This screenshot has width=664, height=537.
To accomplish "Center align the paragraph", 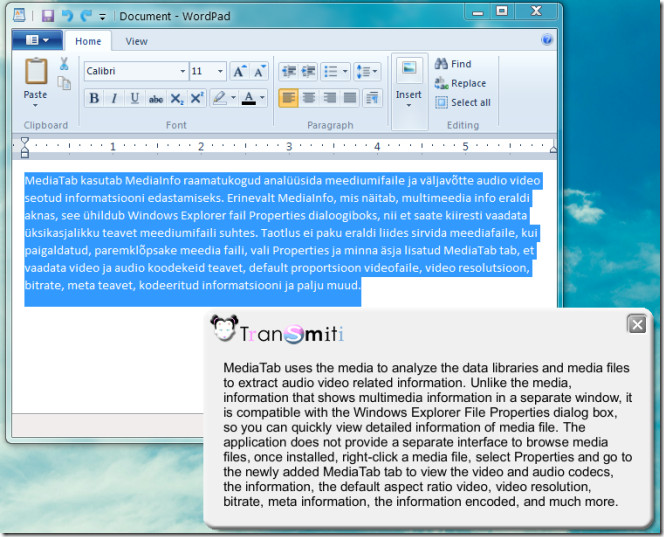I will (x=309, y=98).
